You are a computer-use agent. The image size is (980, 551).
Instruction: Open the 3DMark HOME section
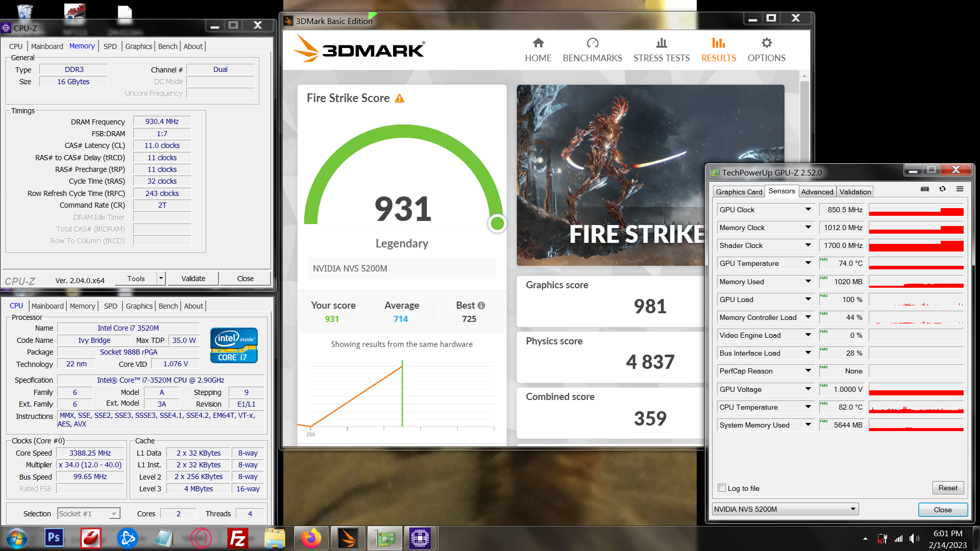click(538, 50)
